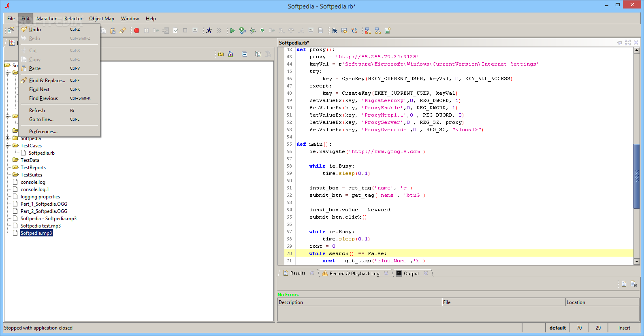Click play with clock delay icon

[242, 30]
